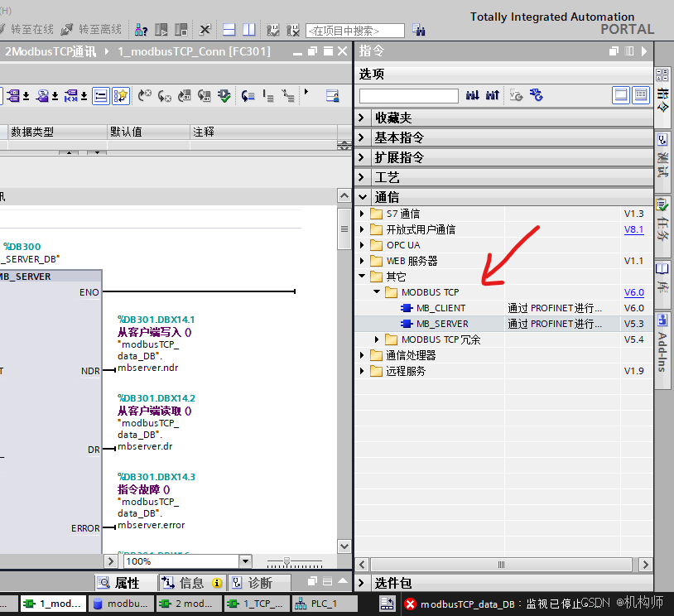Collapse the 通信 communication section
Image resolution: width=674 pixels, height=616 pixels.
[363, 197]
